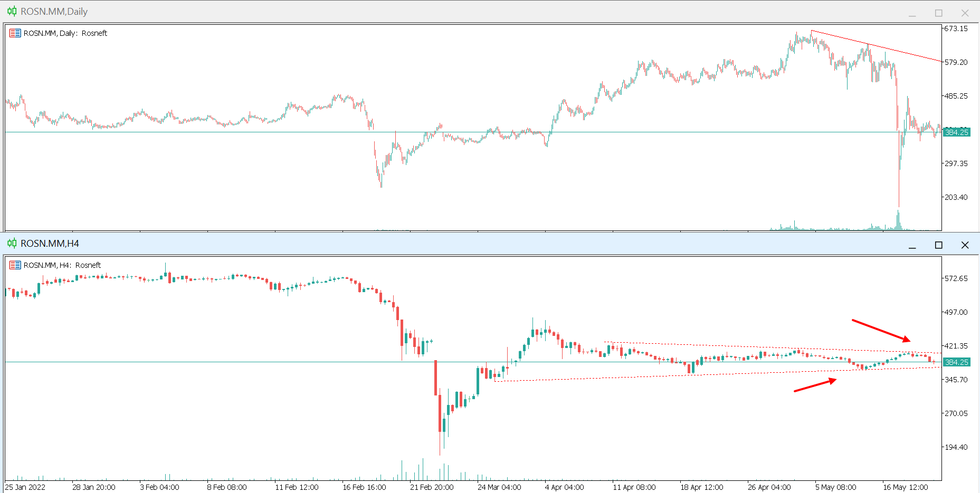Click the '3 Feb 04:00' time axis label
This screenshot has width=980, height=493.
coord(160,487)
